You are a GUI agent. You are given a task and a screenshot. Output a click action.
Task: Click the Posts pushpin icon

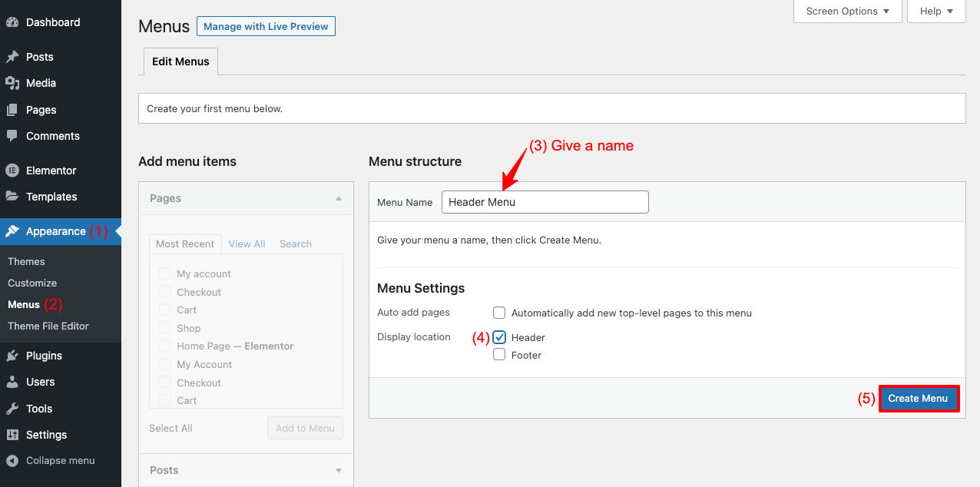(x=12, y=57)
